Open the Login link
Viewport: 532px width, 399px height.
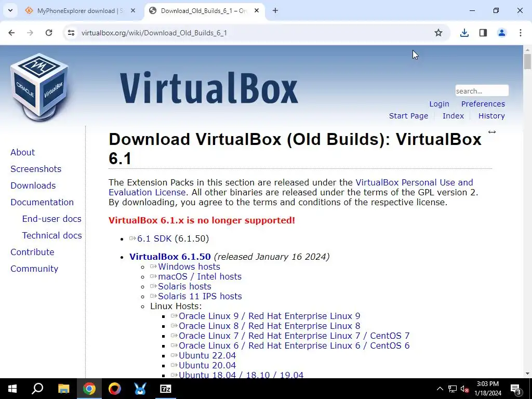(x=439, y=104)
